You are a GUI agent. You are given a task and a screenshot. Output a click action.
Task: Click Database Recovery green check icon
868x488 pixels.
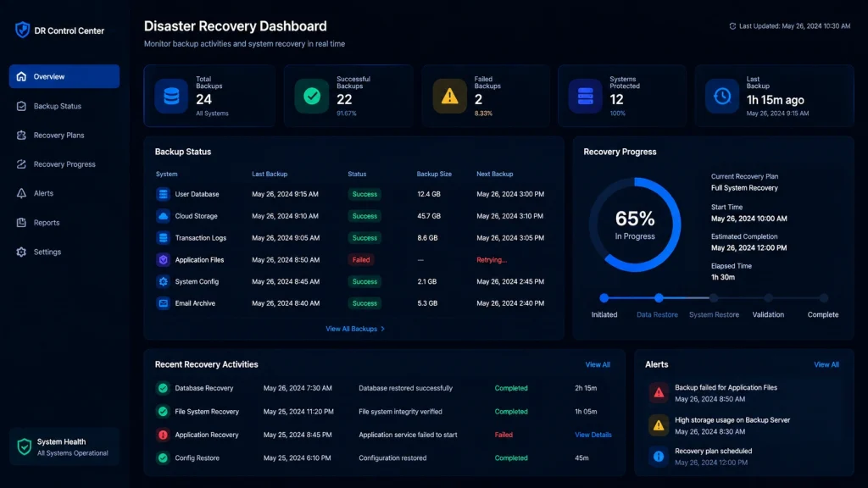(163, 388)
